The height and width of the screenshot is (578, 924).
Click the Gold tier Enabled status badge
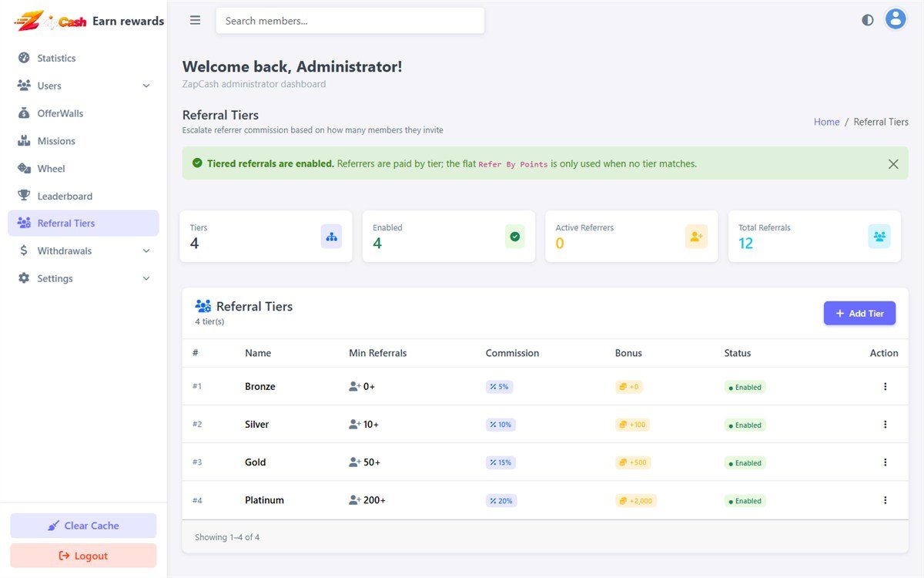click(745, 462)
